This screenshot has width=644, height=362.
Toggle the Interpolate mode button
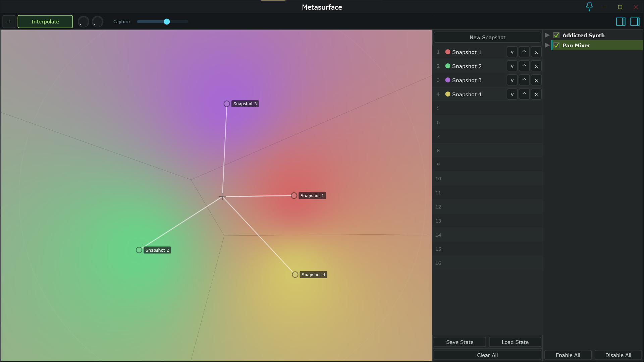click(x=45, y=22)
